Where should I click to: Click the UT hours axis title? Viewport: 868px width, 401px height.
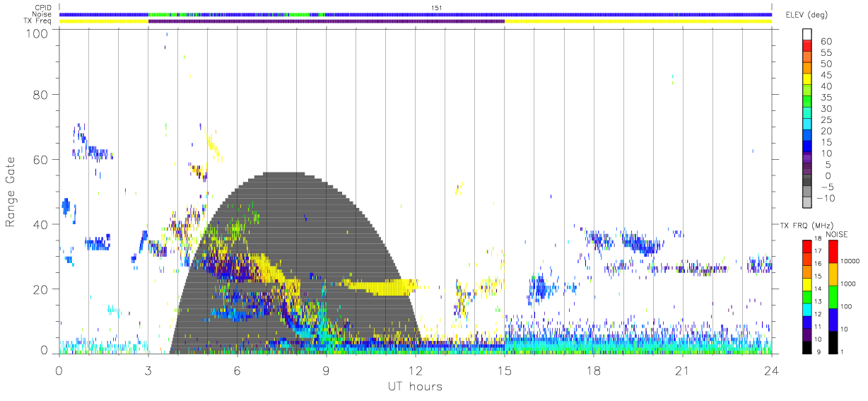[415, 386]
